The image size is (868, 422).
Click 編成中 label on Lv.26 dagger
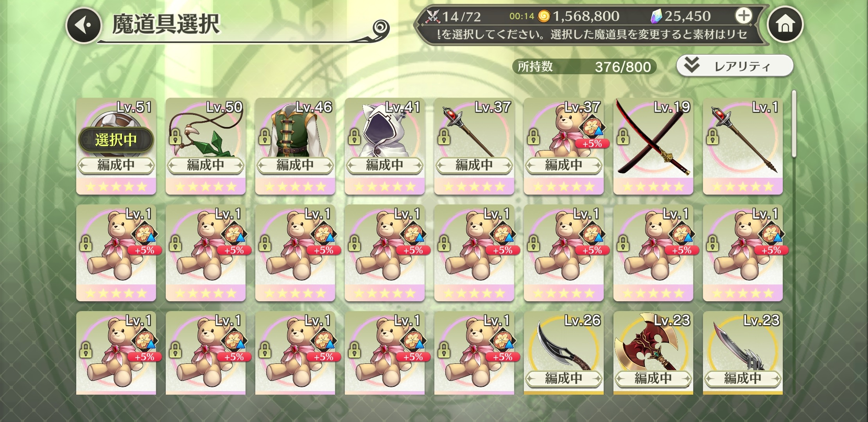pos(563,378)
